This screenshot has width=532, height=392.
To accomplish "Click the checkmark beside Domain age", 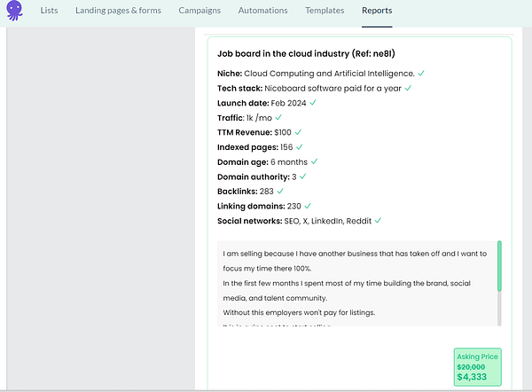I will pyautogui.click(x=314, y=161).
